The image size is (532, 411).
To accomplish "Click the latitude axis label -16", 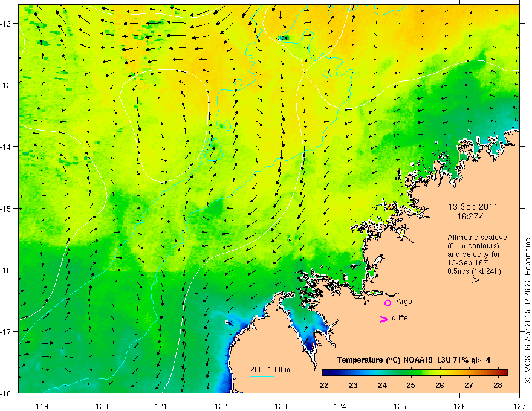I will 7,270.
